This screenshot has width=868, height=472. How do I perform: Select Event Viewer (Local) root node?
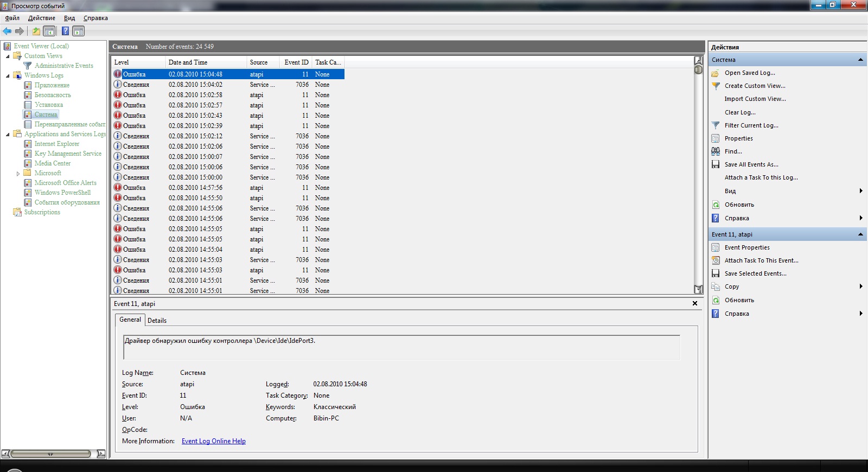click(x=41, y=46)
